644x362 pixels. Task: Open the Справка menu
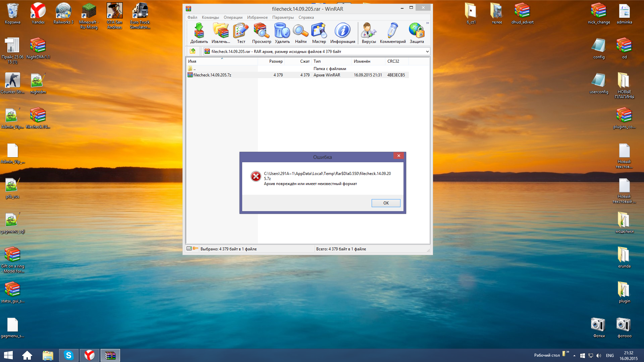[306, 17]
